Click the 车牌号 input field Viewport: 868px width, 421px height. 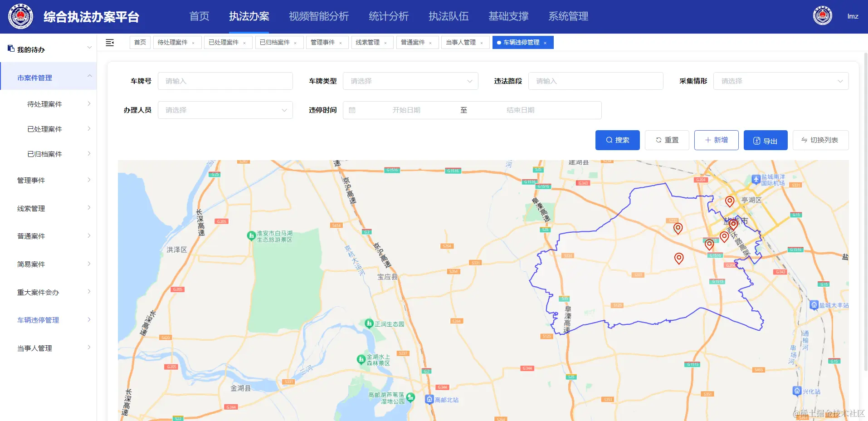point(225,81)
